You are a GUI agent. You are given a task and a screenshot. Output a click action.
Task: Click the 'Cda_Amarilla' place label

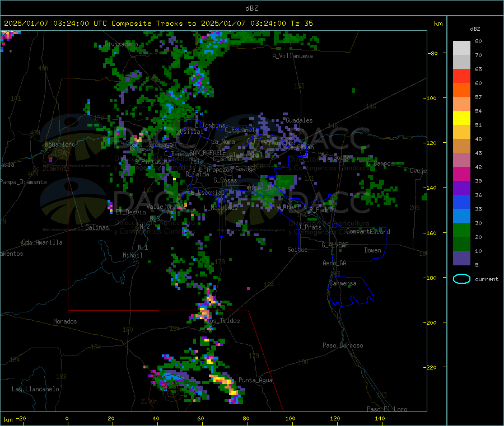pyautogui.click(x=42, y=242)
